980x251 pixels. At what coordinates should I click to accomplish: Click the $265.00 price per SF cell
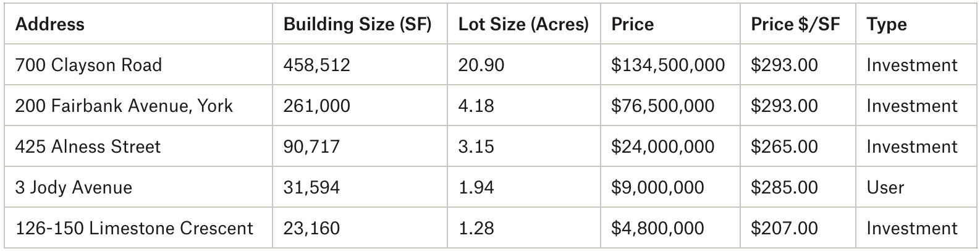pos(784,147)
